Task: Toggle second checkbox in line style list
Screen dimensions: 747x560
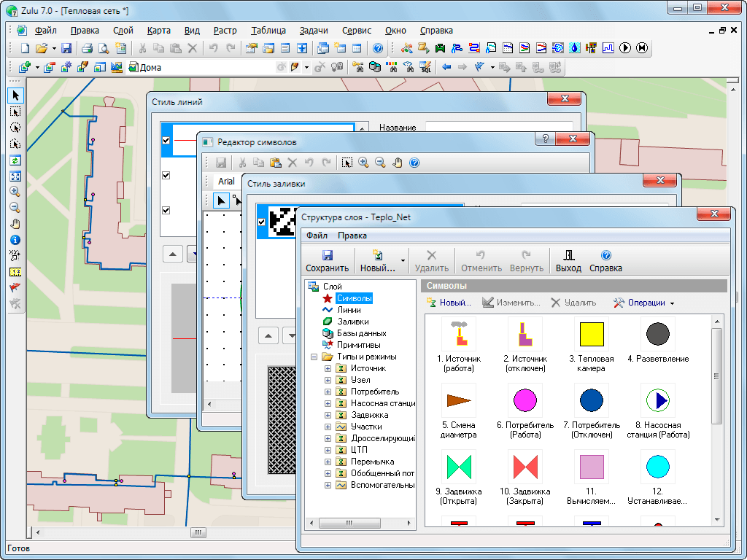Action: tap(166, 175)
